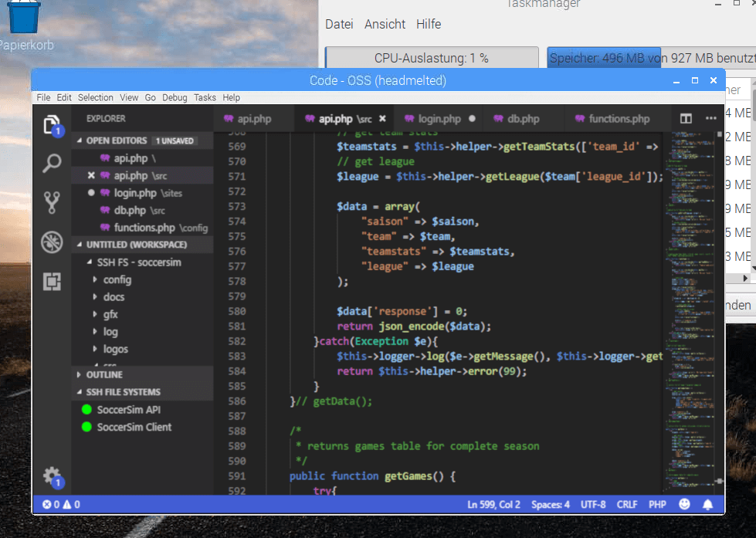The height and width of the screenshot is (538, 756).
Task: Open notifications via the bell icon
Action: click(707, 504)
